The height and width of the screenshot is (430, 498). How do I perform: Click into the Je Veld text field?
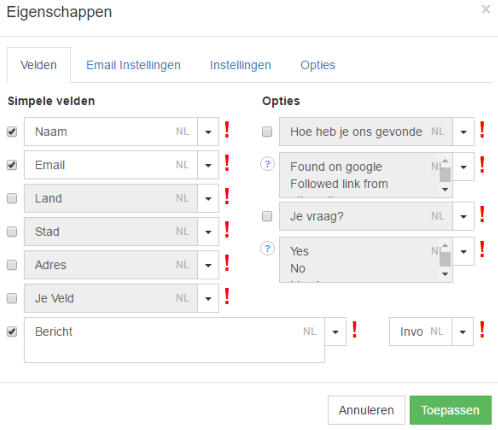pyautogui.click(x=111, y=298)
